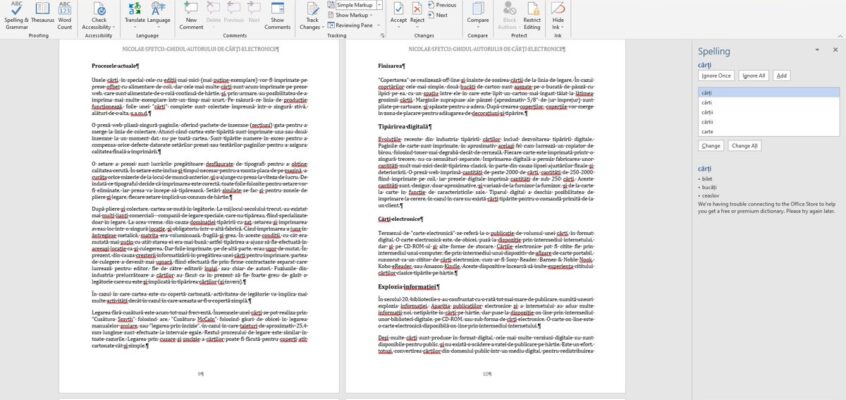Click the heading 'Procesele actuale'
The image size is (846, 400).
[115, 66]
